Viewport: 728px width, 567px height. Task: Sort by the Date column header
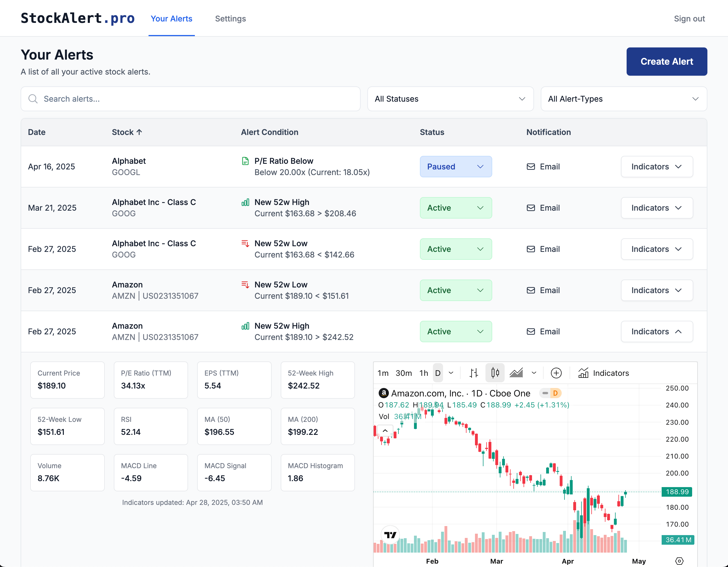(x=37, y=132)
